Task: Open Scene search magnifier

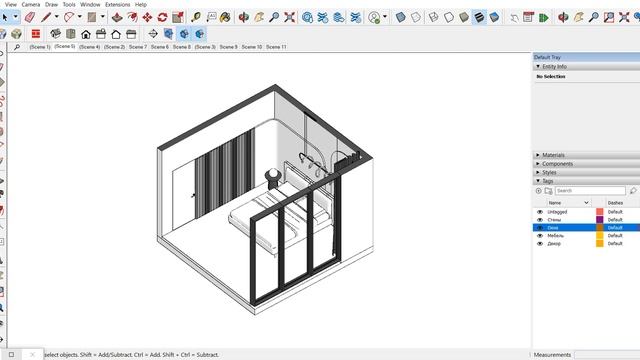Action: (17, 47)
